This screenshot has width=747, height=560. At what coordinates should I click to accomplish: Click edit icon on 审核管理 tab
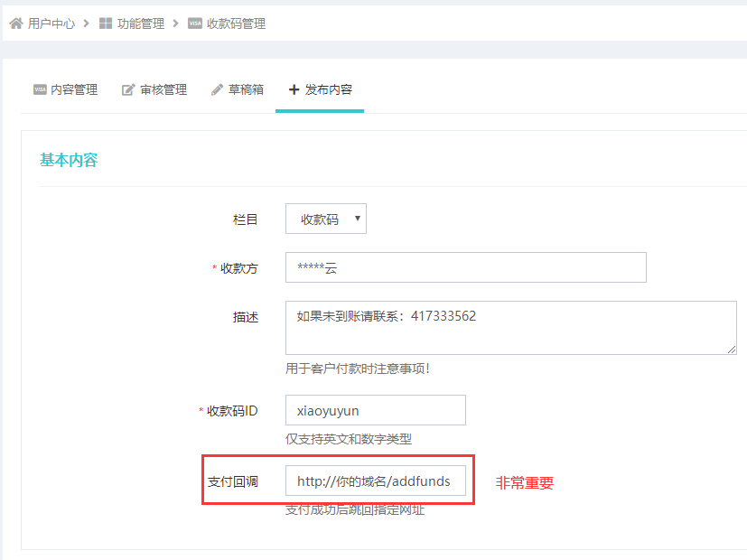pyautogui.click(x=128, y=89)
